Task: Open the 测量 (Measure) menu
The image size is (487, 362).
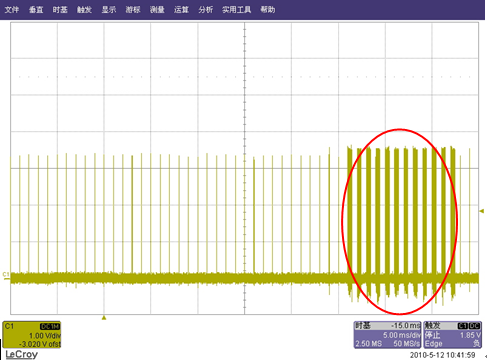Action: click(157, 10)
